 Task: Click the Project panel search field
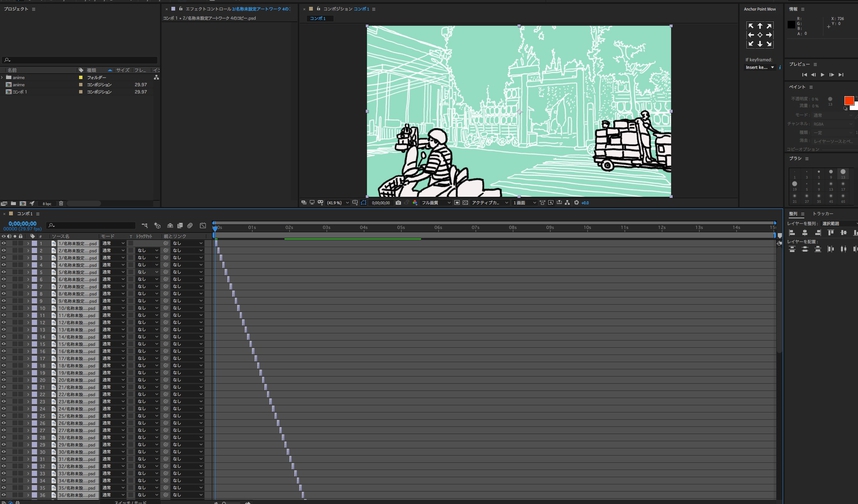[x=80, y=60]
